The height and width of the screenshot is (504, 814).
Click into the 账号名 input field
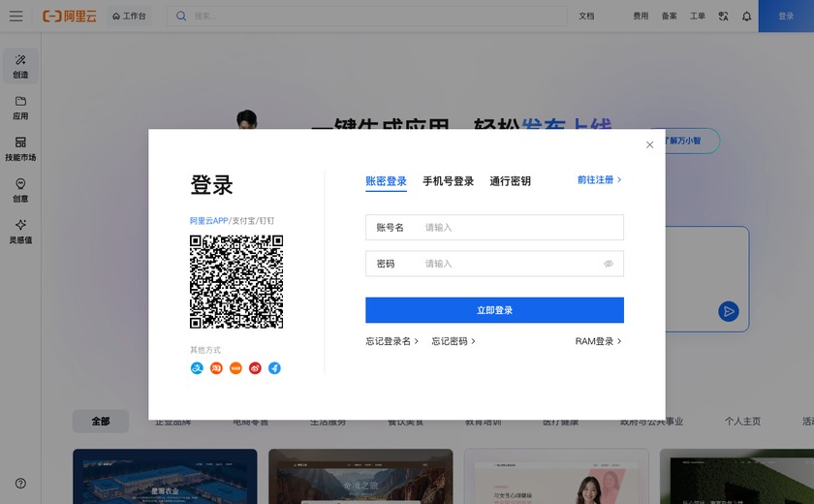[x=495, y=228]
